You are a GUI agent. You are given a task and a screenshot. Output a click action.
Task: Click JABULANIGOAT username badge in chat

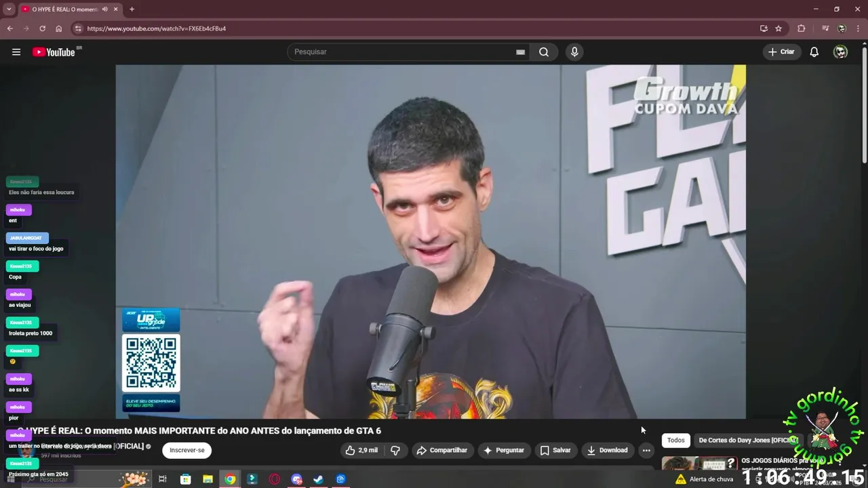(x=26, y=238)
